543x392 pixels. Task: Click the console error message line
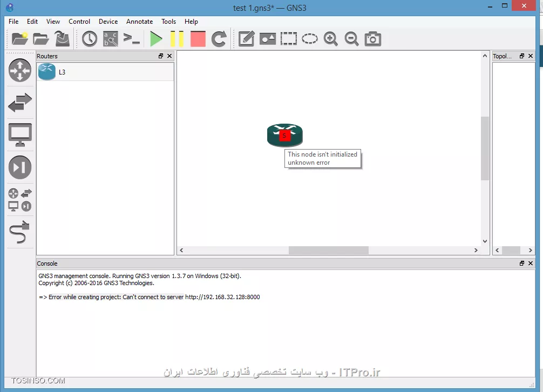(x=150, y=297)
